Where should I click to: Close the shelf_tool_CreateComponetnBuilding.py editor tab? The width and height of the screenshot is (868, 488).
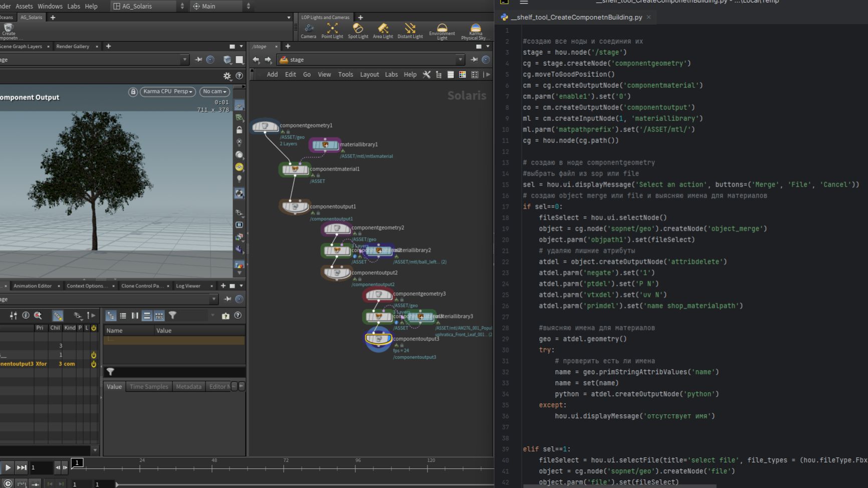pyautogui.click(x=648, y=17)
